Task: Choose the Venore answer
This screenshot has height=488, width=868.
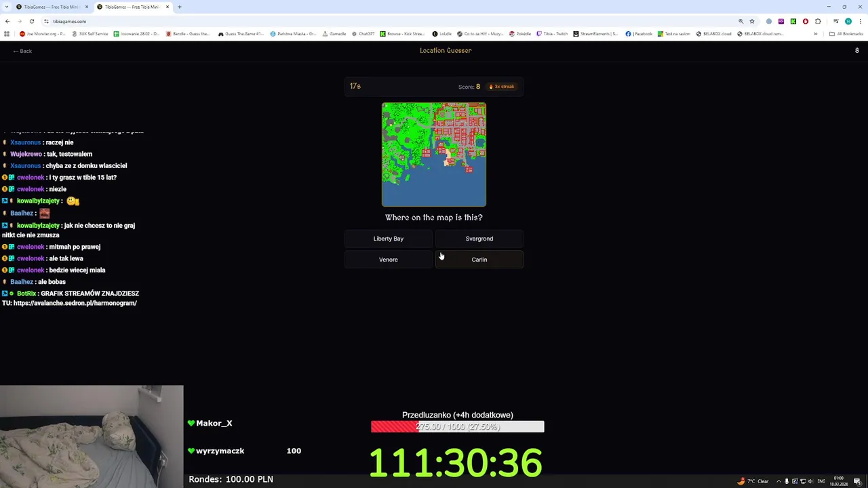Action: click(389, 260)
